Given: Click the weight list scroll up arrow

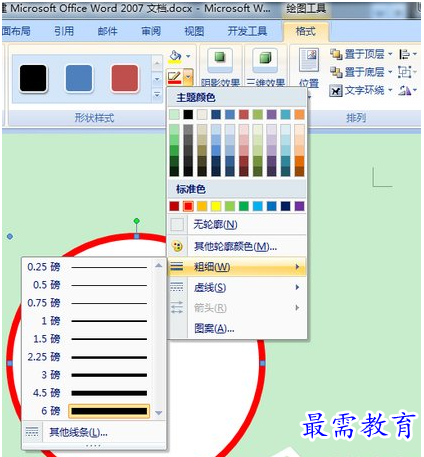Looking at the screenshot, I should point(159,266).
